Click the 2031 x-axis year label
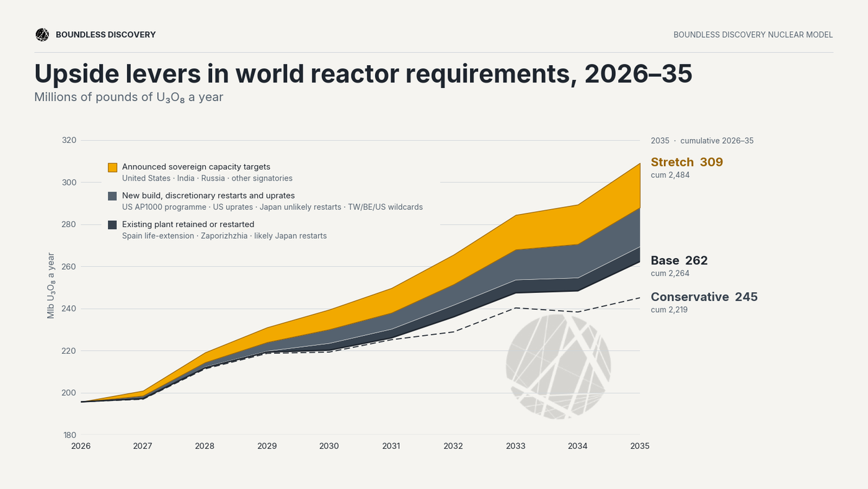 coord(391,446)
